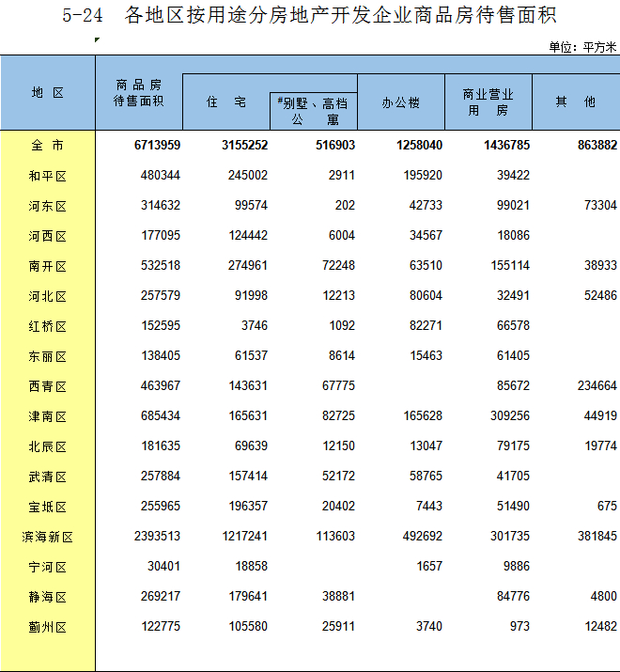
Task: Click the 单位:平方米 label
Action: 582,47
